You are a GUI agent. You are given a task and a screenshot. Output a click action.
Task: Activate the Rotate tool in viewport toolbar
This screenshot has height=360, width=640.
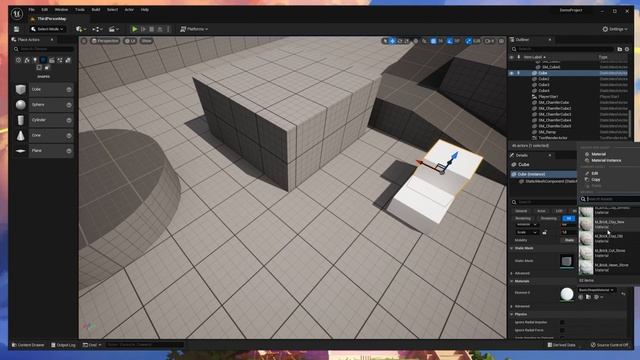coord(400,41)
